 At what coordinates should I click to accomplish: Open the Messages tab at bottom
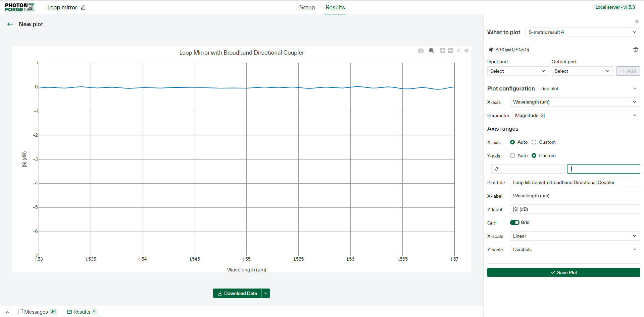tap(37, 312)
